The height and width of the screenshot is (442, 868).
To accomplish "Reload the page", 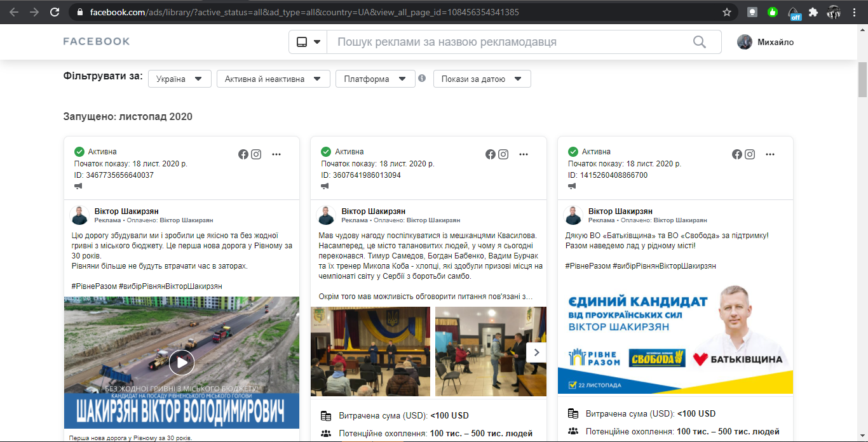I will [x=55, y=12].
